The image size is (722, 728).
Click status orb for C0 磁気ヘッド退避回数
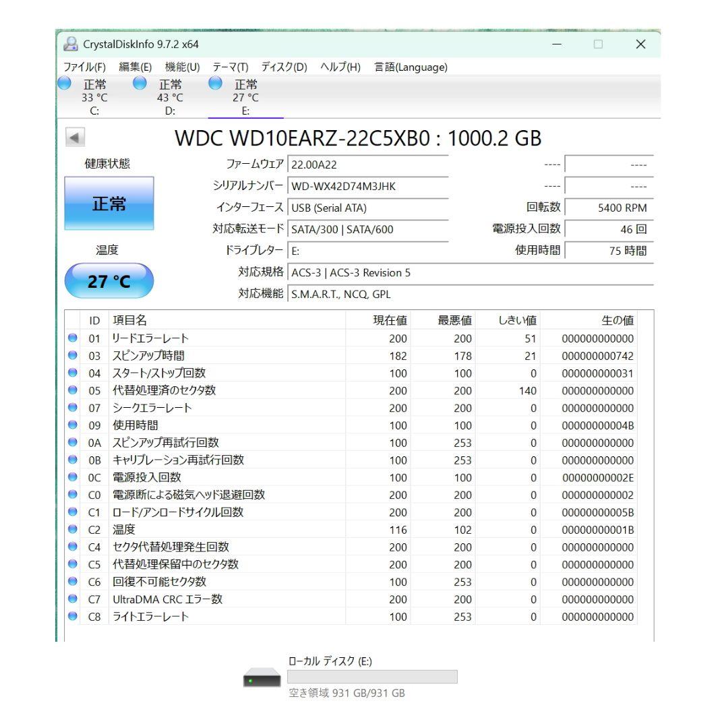72,495
